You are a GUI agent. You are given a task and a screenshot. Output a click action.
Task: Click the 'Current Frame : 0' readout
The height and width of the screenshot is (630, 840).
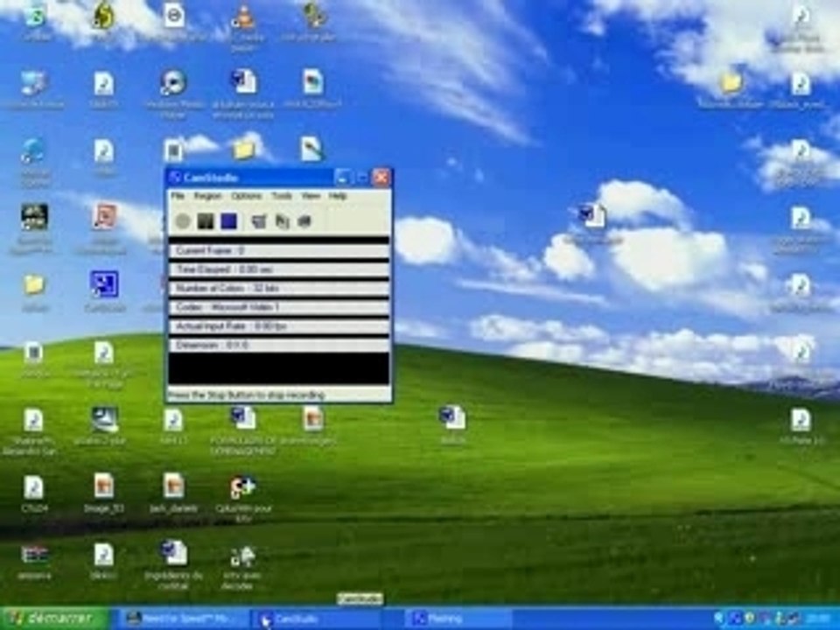278,251
